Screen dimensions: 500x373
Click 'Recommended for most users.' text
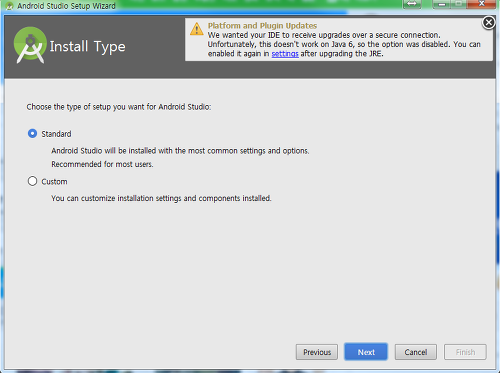tap(102, 164)
